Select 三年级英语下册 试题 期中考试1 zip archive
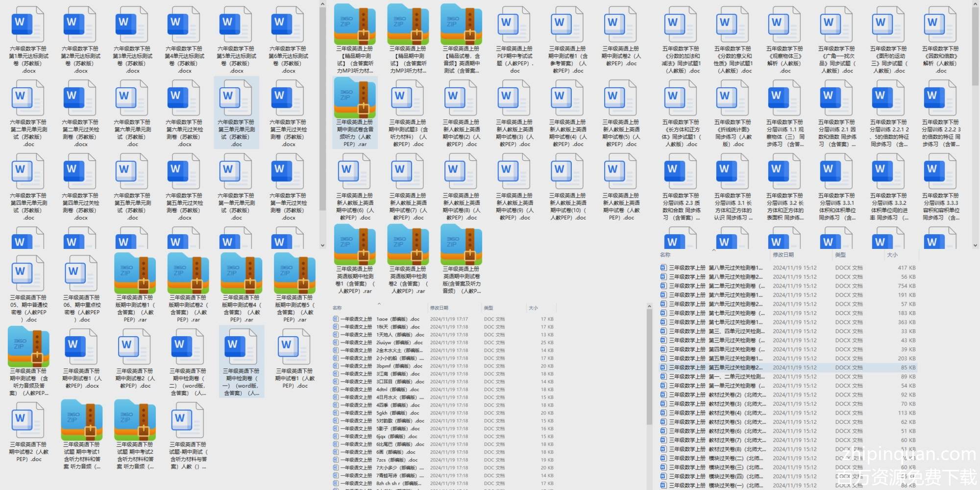 (x=82, y=421)
